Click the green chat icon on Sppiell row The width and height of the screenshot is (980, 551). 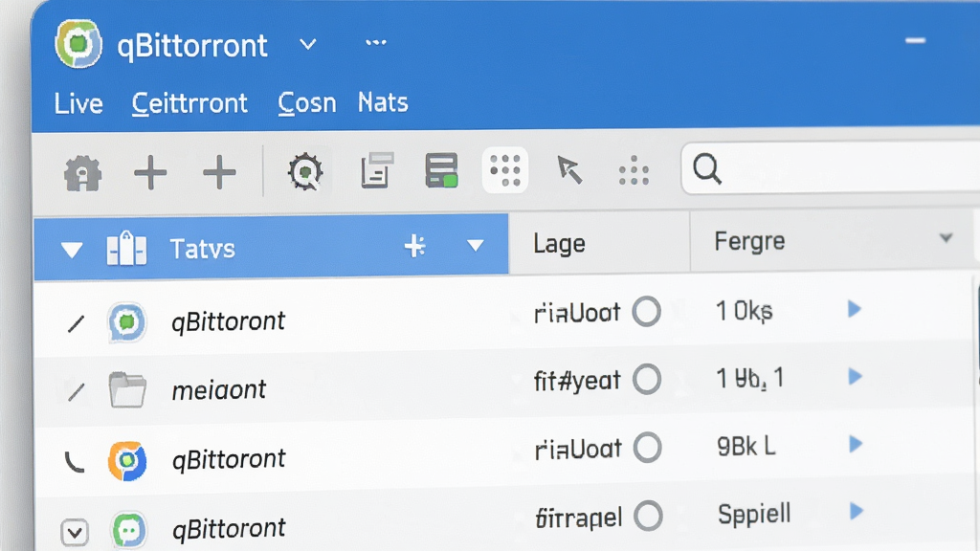tap(129, 531)
